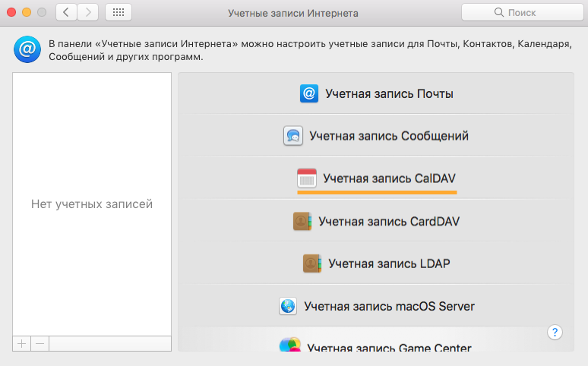The height and width of the screenshot is (366, 588).
Task: Click the CalDAV calendar icon
Action: [x=307, y=178]
